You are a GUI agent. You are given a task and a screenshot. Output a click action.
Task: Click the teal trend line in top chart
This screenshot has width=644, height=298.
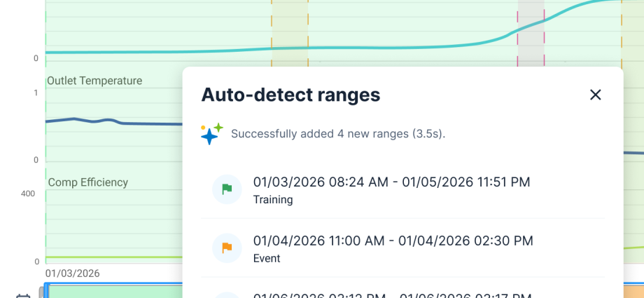[140, 52]
